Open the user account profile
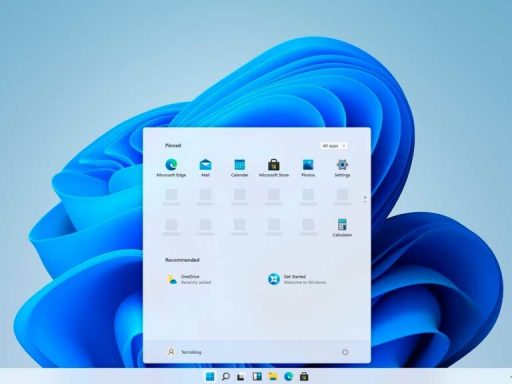Image resolution: width=512 pixels, height=384 pixels. [x=184, y=352]
